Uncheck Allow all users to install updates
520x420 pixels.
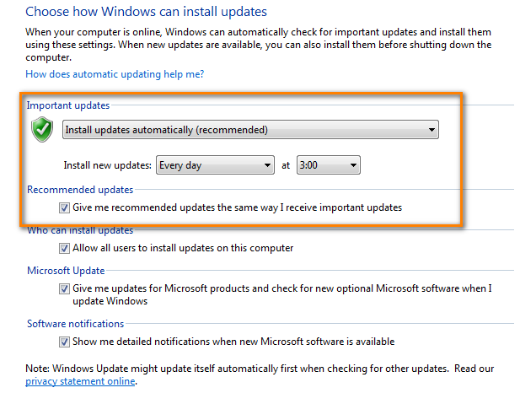pyautogui.click(x=64, y=249)
